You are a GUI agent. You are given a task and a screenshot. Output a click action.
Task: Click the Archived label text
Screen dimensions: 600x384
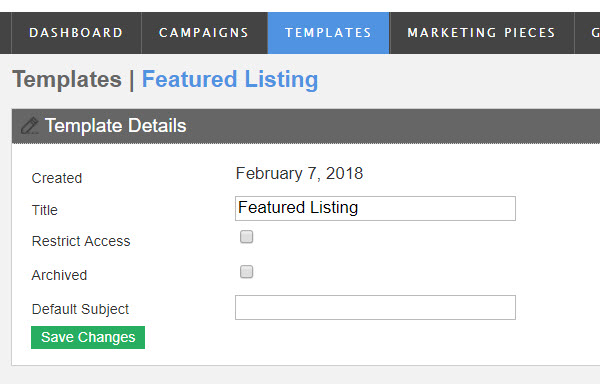click(x=59, y=275)
